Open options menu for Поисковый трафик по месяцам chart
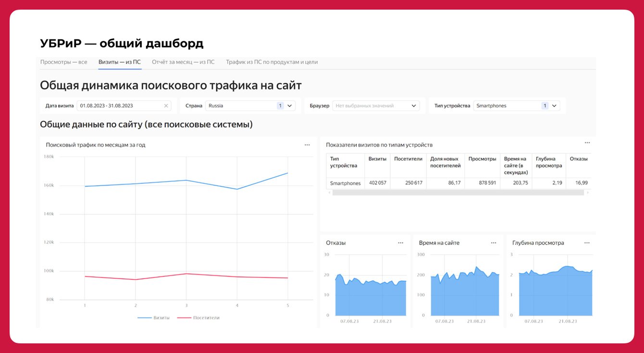Viewport: 644px width, 353px height. 307,145
